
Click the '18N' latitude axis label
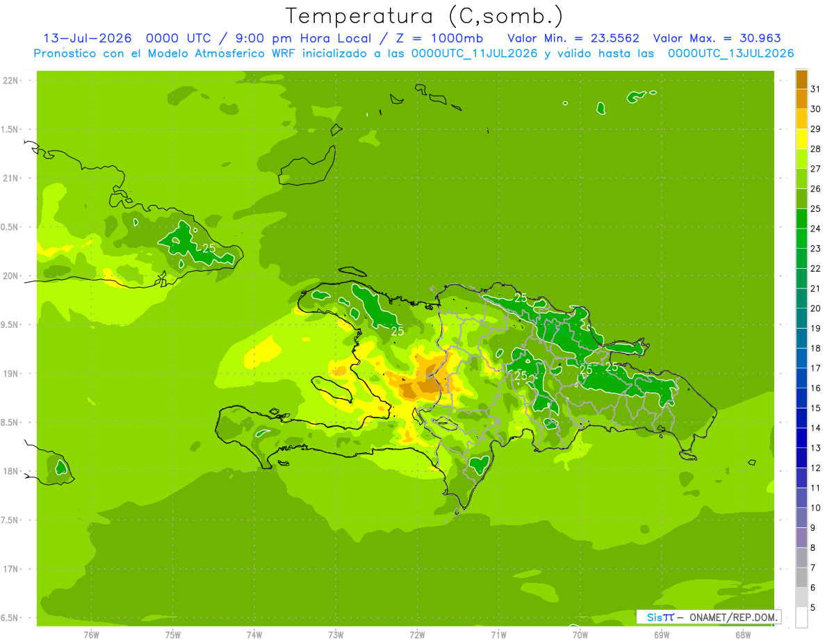tap(10, 471)
